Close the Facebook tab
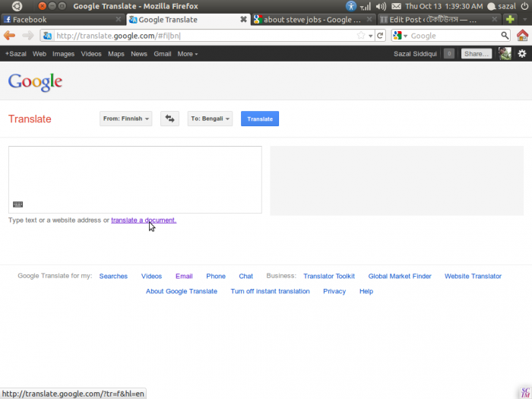The image size is (532, 399). pyautogui.click(x=118, y=19)
